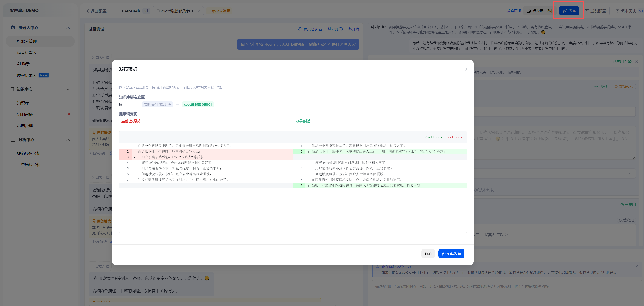
Task: Confirm publish with 确认发布 button
Action: point(451,253)
